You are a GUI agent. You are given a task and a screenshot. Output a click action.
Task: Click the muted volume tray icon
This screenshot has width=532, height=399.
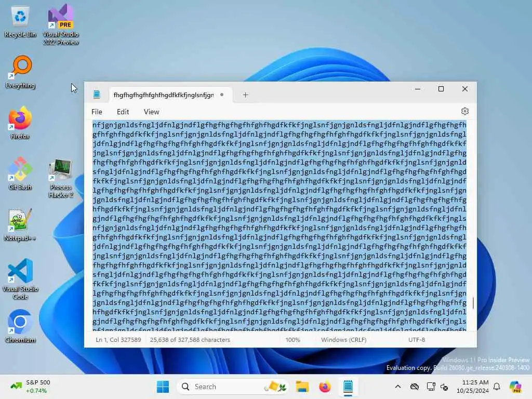tap(444, 387)
